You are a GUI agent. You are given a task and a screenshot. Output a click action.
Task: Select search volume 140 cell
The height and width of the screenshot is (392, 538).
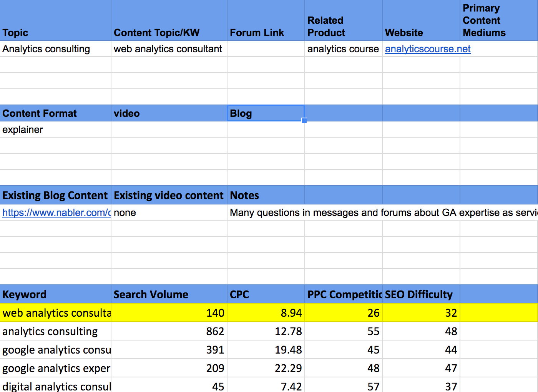169,313
